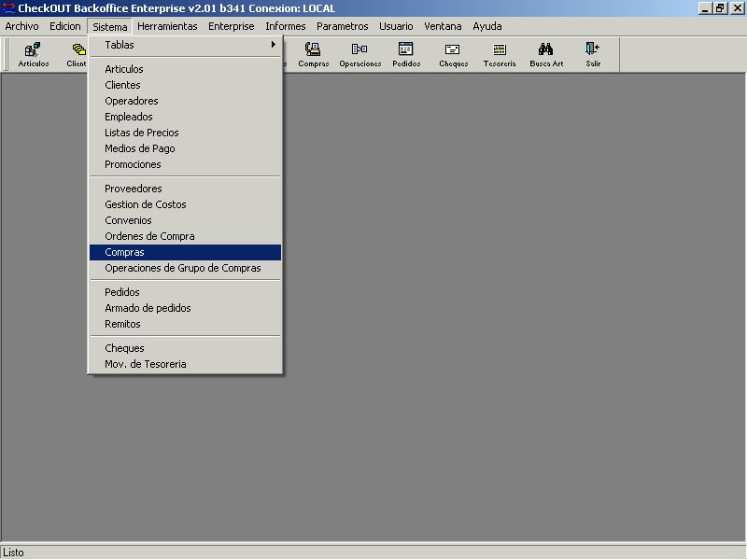Viewport: 747px width, 560px height.
Task: Select Cheques in the Sistema menu
Action: [185, 348]
